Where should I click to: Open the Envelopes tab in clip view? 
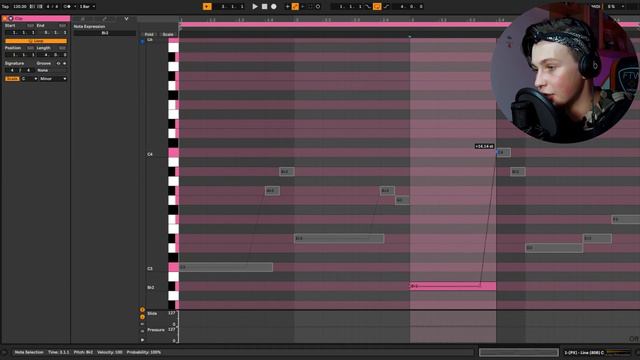[104, 19]
